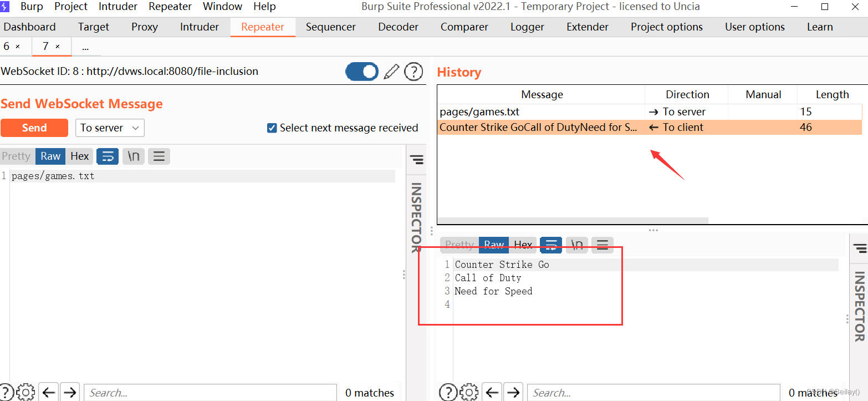868x401 pixels.
Task: Expand the left Inspector panel icon
Action: [416, 160]
